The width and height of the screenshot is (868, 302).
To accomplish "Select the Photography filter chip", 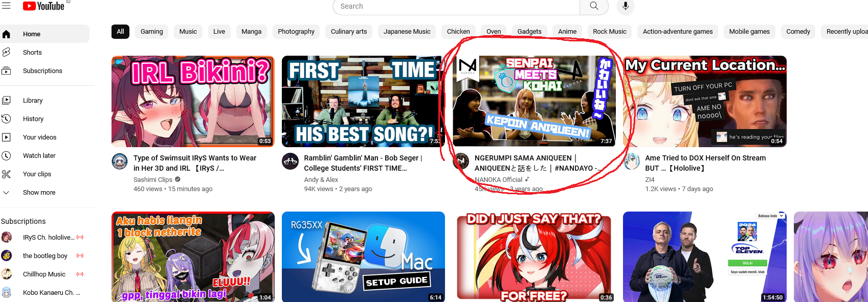I will [x=296, y=32].
